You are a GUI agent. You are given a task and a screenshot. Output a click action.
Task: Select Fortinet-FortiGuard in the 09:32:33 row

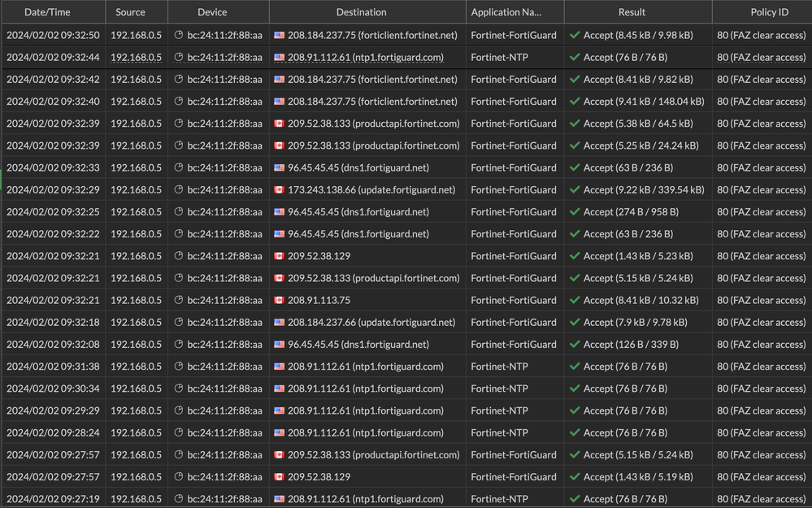pos(513,167)
